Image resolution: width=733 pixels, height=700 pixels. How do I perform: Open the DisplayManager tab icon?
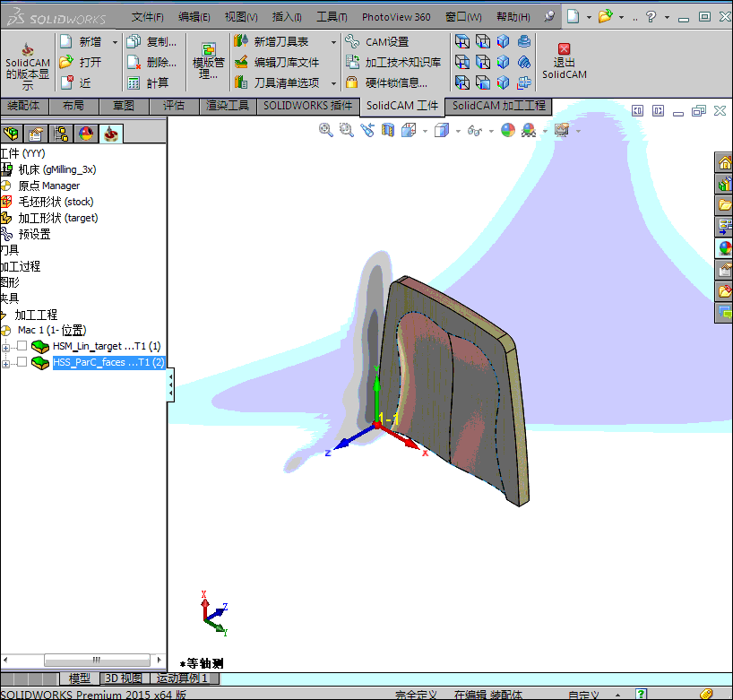tap(85, 134)
